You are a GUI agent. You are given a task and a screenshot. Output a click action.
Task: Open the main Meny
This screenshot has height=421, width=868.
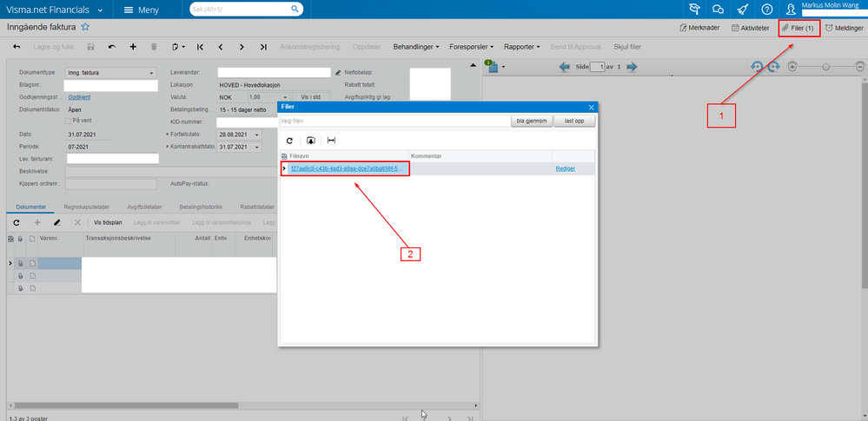141,10
